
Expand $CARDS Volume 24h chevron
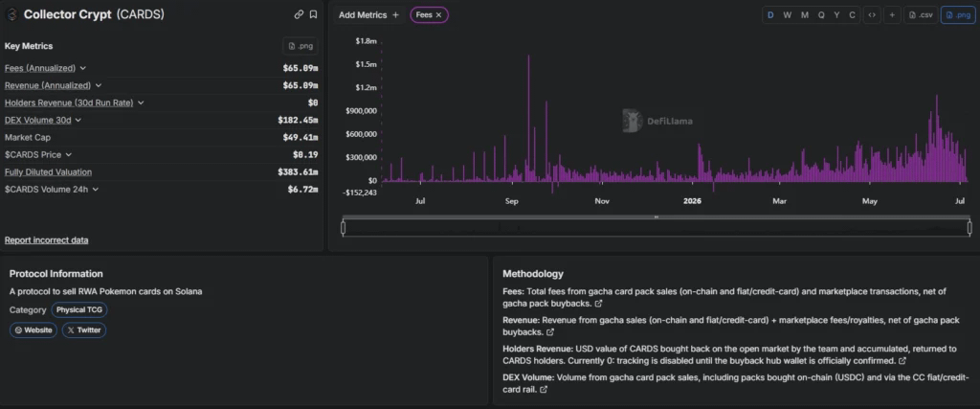95,189
